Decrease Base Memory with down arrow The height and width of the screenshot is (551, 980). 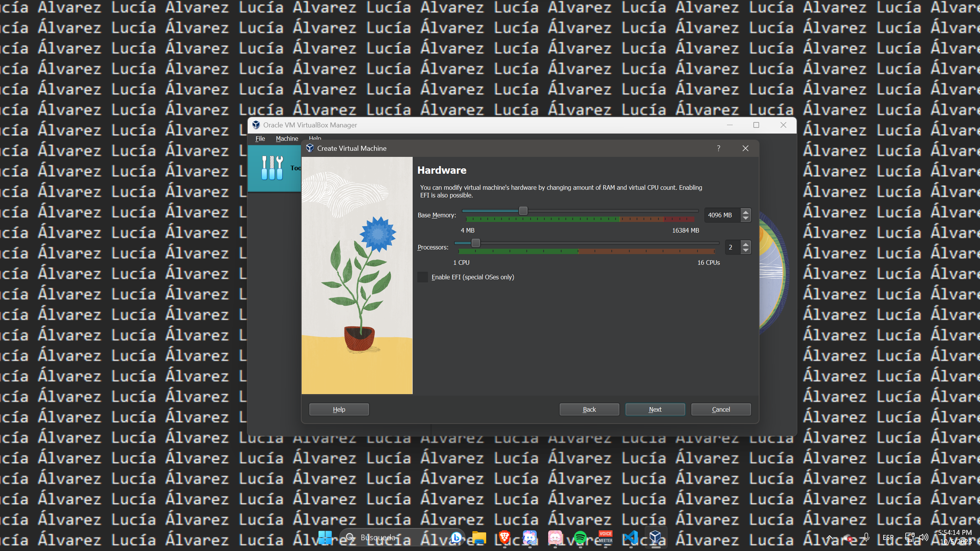(x=745, y=218)
